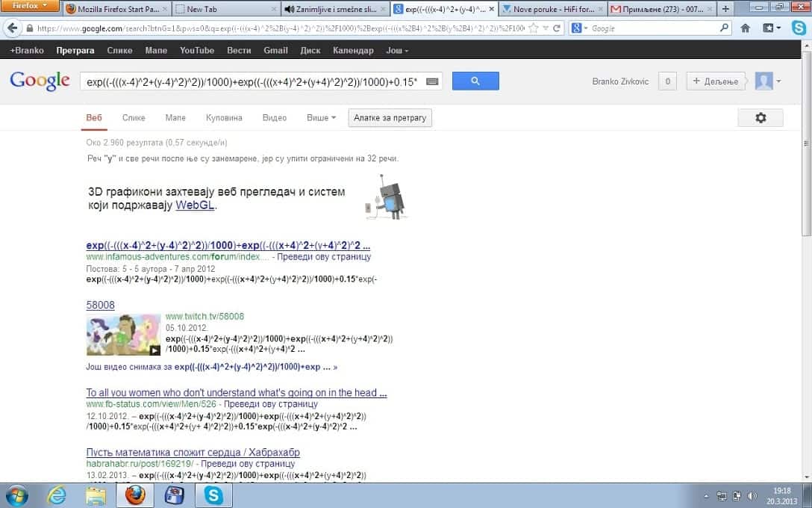Open the 58008 result link
Image resolution: width=812 pixels, height=508 pixels.
click(101, 305)
